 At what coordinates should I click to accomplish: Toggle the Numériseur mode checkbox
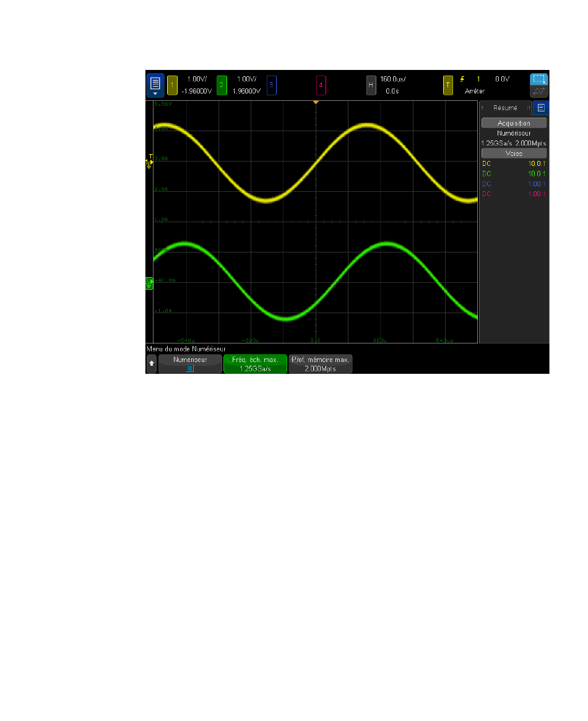[190, 368]
